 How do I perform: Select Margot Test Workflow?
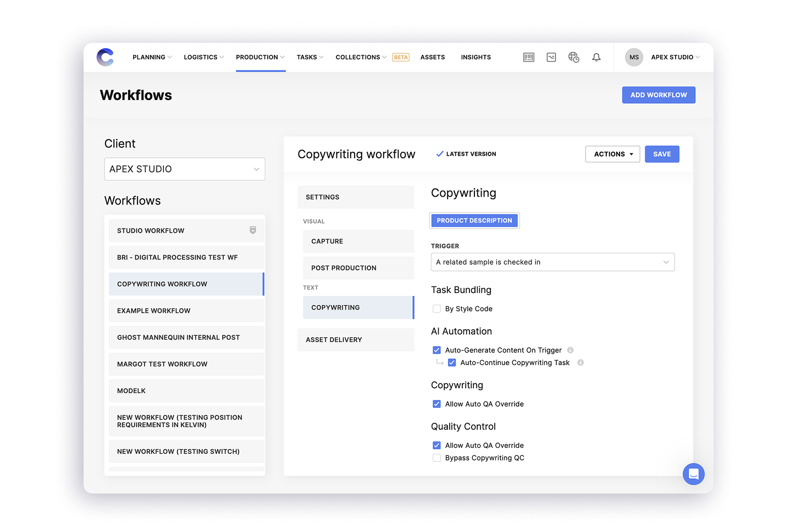(187, 364)
